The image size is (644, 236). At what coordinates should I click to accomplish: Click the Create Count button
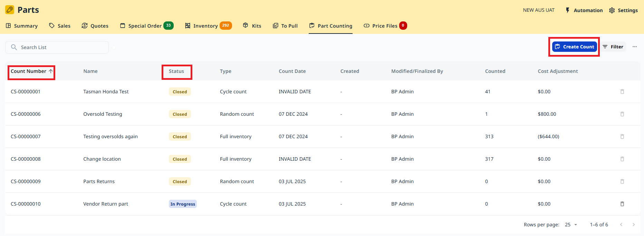pyautogui.click(x=575, y=47)
